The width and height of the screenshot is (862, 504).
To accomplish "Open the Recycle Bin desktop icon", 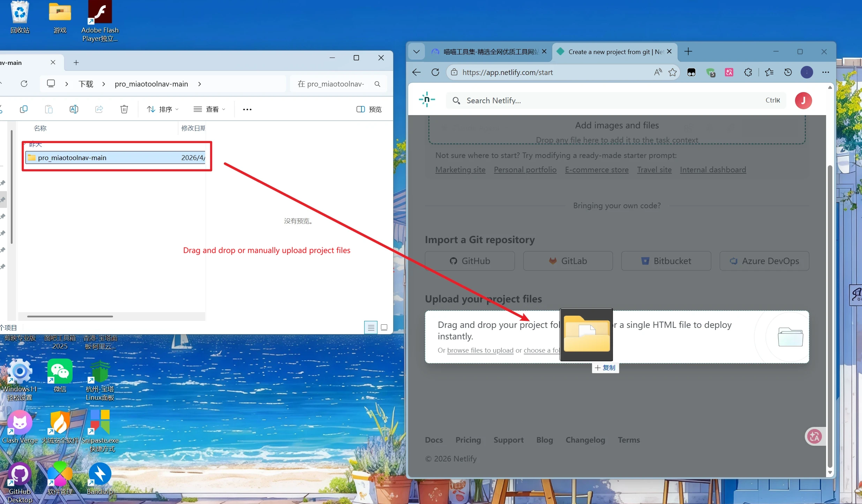I will [20, 17].
